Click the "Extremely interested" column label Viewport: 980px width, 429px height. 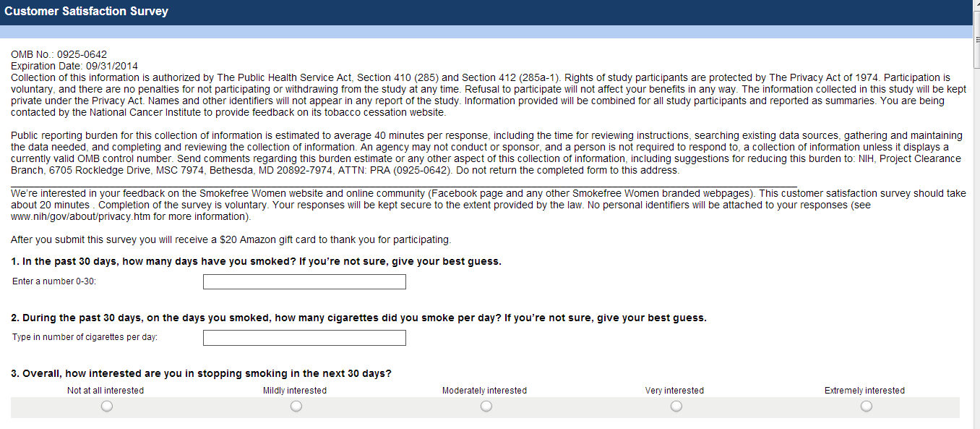tap(864, 391)
